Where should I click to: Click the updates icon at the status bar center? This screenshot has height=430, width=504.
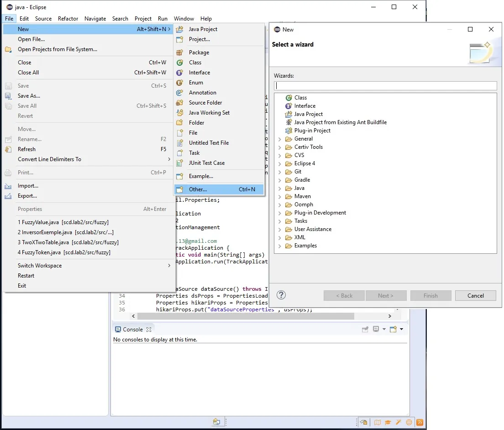(x=217, y=422)
